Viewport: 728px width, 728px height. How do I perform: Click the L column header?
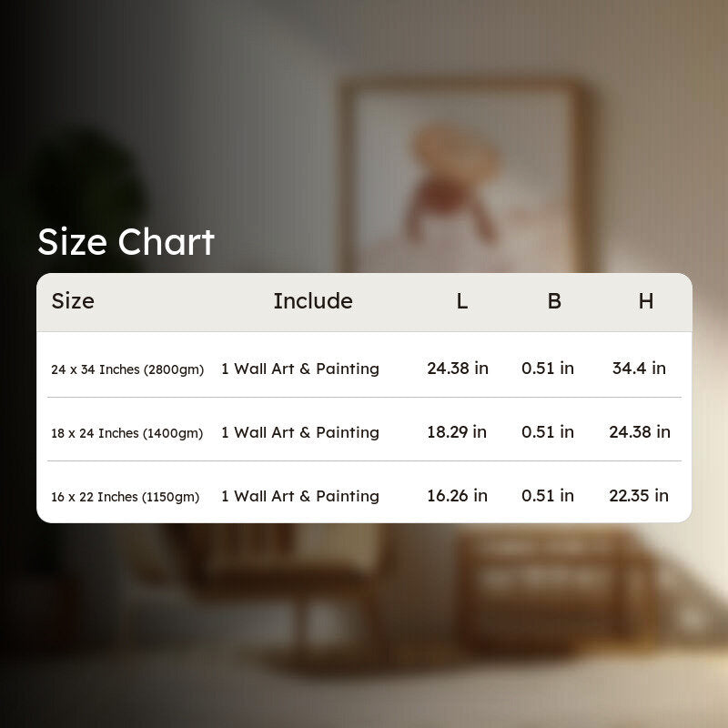click(461, 301)
